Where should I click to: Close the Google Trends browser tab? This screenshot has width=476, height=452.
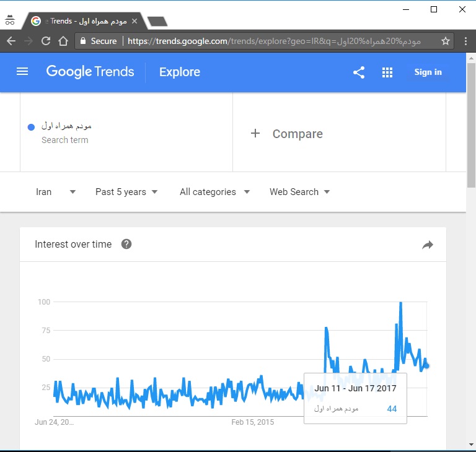coord(134,21)
